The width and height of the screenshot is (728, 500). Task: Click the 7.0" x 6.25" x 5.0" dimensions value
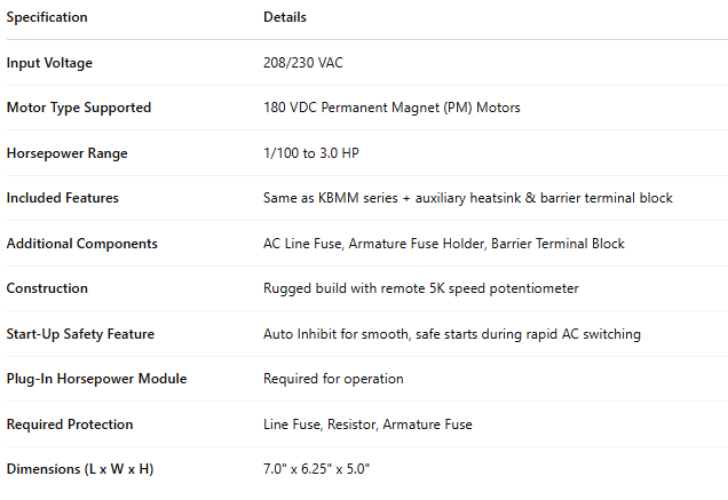(x=316, y=469)
